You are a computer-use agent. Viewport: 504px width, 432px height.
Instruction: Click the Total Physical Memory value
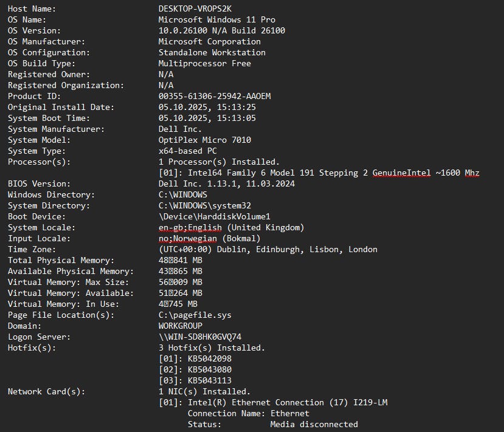[181, 261]
